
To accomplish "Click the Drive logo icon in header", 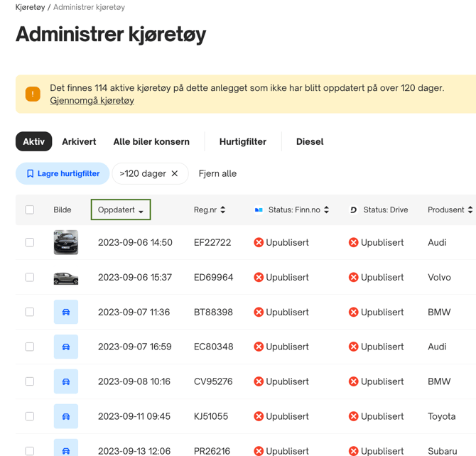I will 353,210.
